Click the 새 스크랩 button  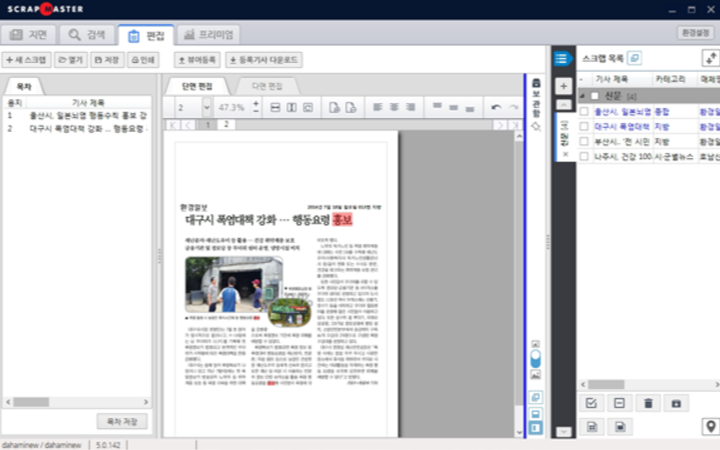[27, 60]
